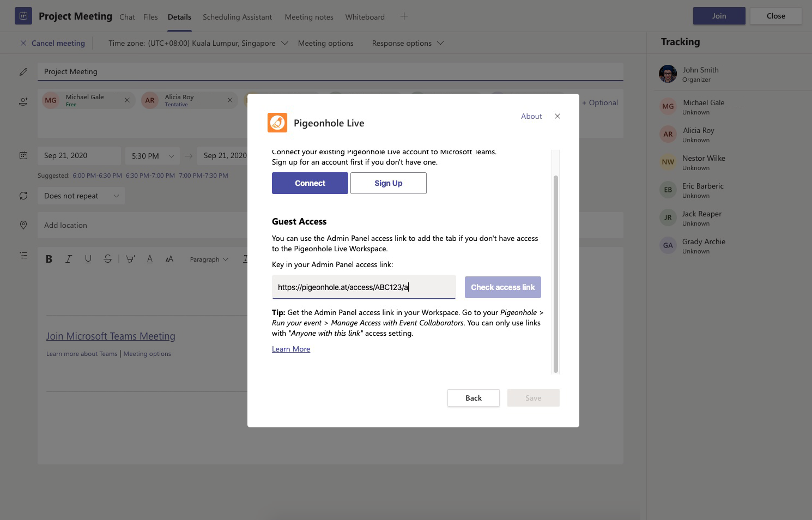Select the font color tool

(150, 259)
